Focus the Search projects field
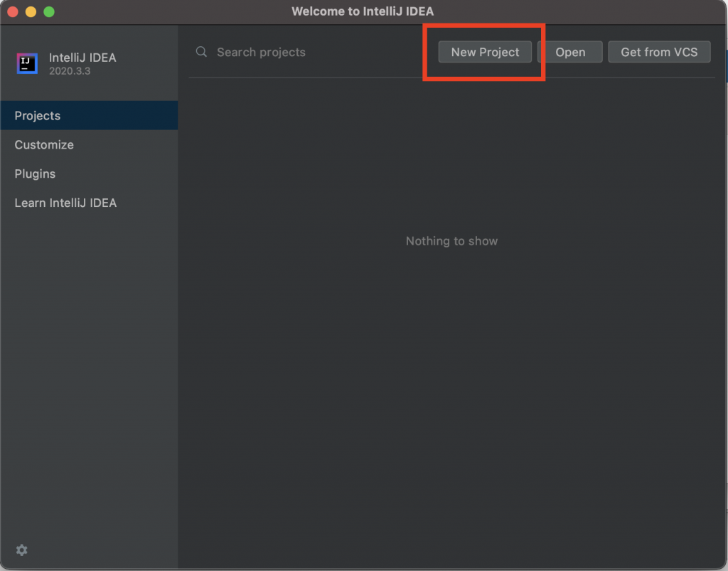Viewport: 728px width, 571px height. 306,52
